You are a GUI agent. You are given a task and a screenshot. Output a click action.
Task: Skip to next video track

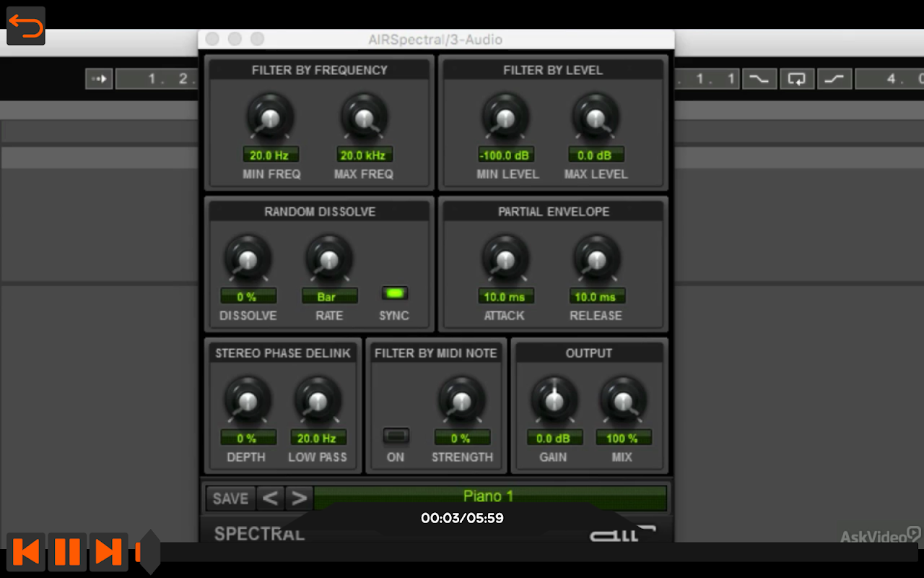108,552
